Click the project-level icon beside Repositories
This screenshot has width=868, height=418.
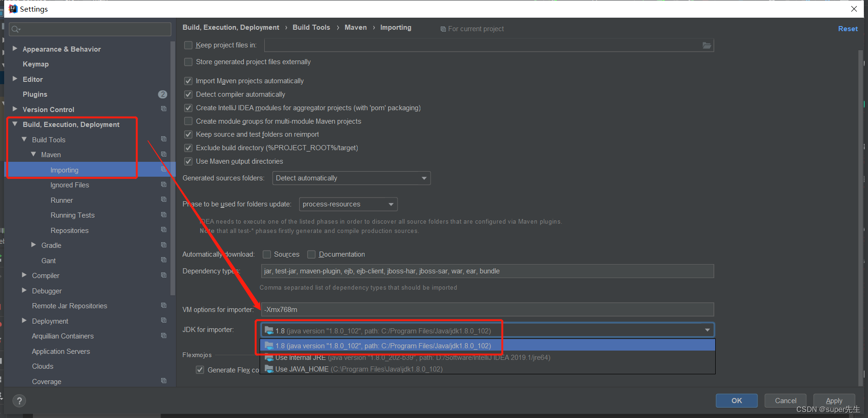click(x=163, y=230)
